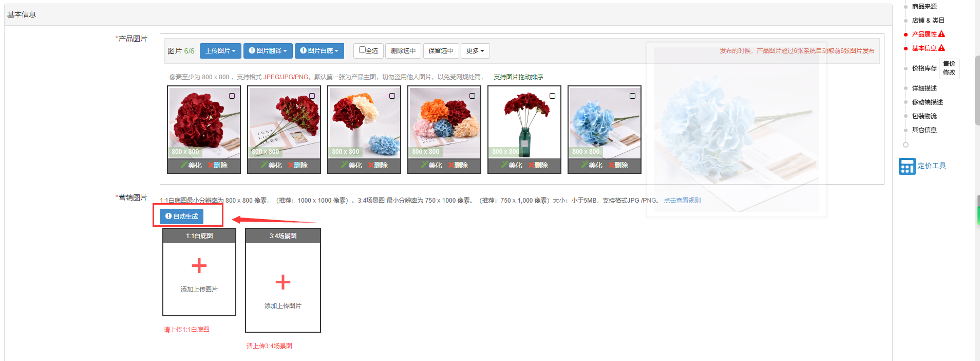Jump to 产品属性 section

(x=925, y=34)
